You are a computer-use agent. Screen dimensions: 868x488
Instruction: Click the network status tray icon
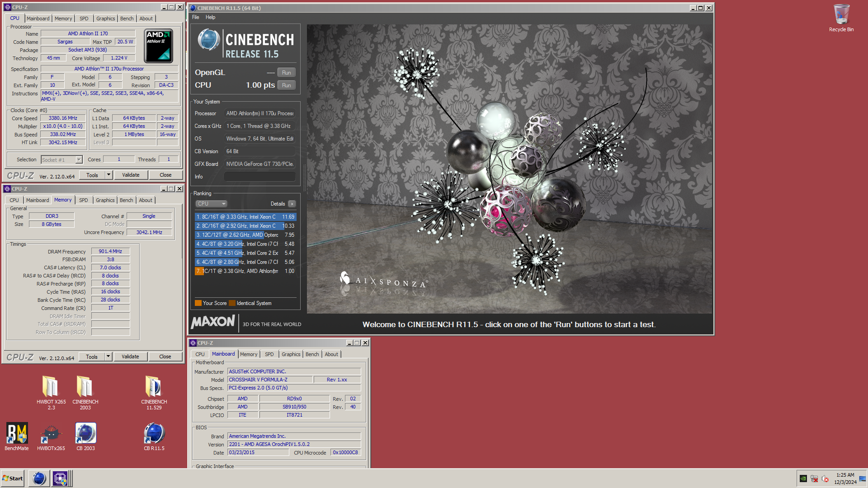tap(814, 479)
